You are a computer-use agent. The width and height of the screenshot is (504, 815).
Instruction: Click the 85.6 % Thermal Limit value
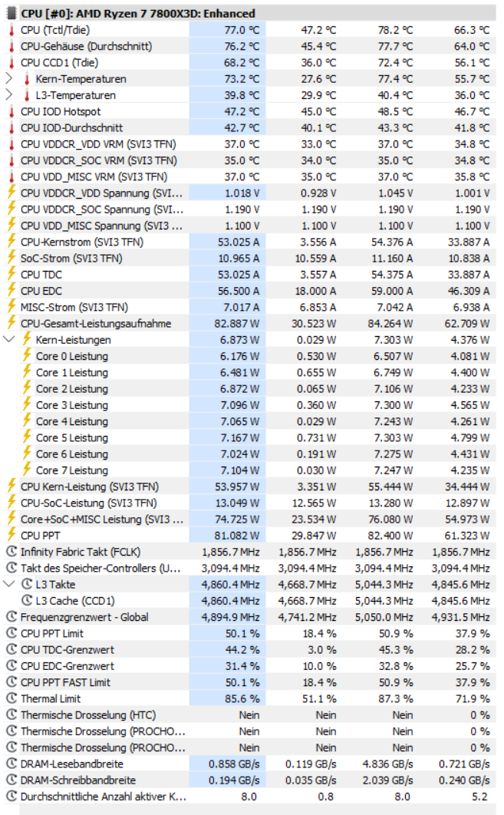(x=242, y=698)
